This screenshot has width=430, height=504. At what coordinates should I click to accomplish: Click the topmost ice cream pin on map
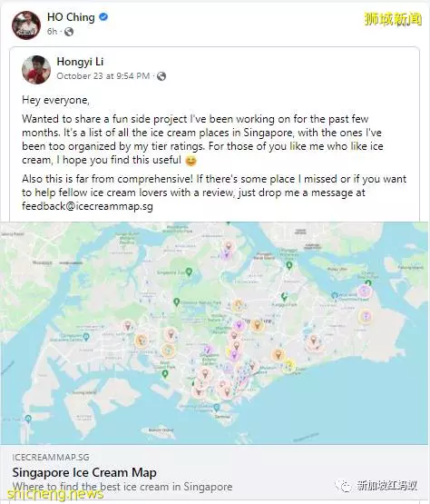point(229,246)
